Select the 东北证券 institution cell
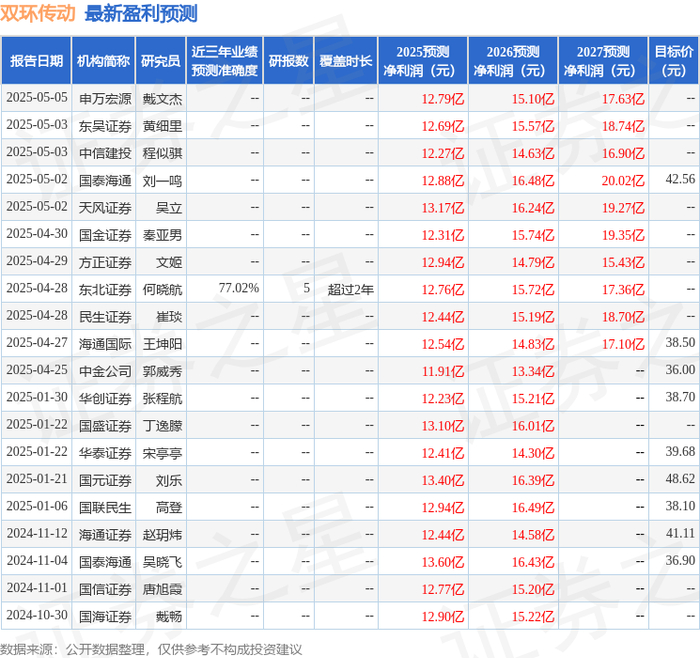 (x=105, y=290)
